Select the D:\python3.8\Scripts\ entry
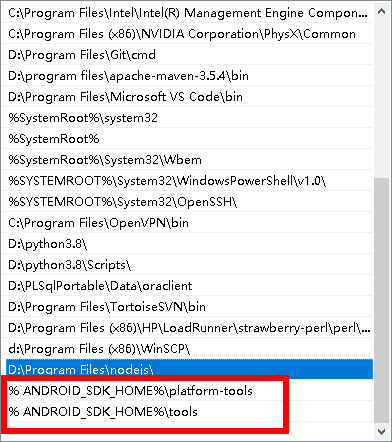 click(x=188, y=265)
